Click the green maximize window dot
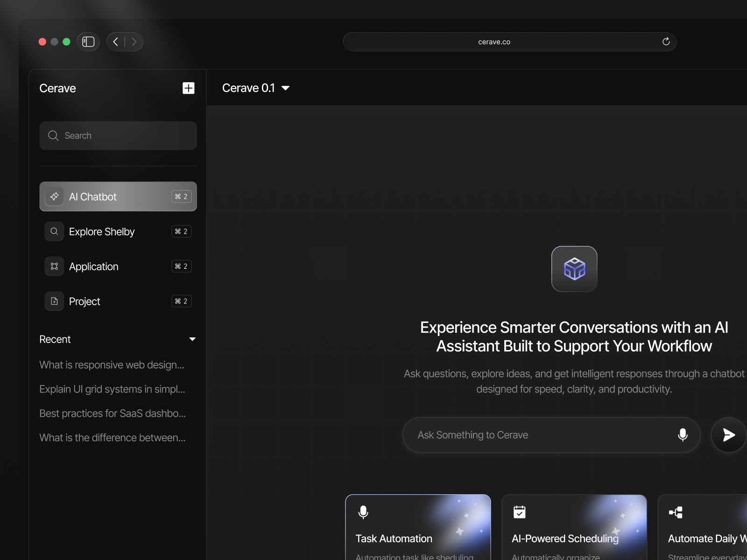This screenshot has width=747, height=560. [x=66, y=42]
